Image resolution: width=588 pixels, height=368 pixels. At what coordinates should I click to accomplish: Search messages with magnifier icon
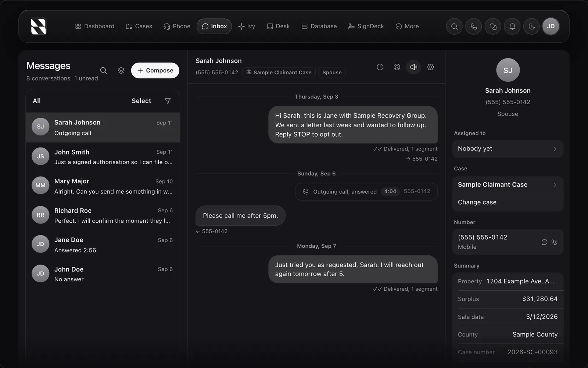click(x=104, y=70)
